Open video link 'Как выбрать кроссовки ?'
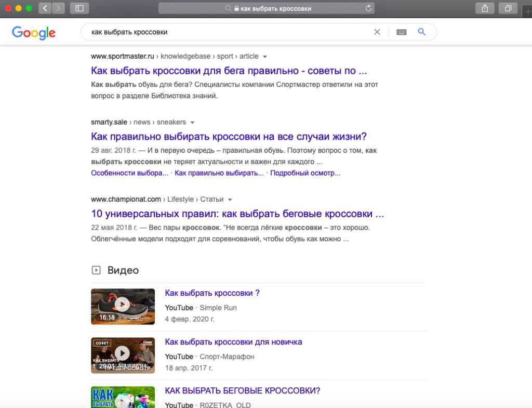 point(212,293)
